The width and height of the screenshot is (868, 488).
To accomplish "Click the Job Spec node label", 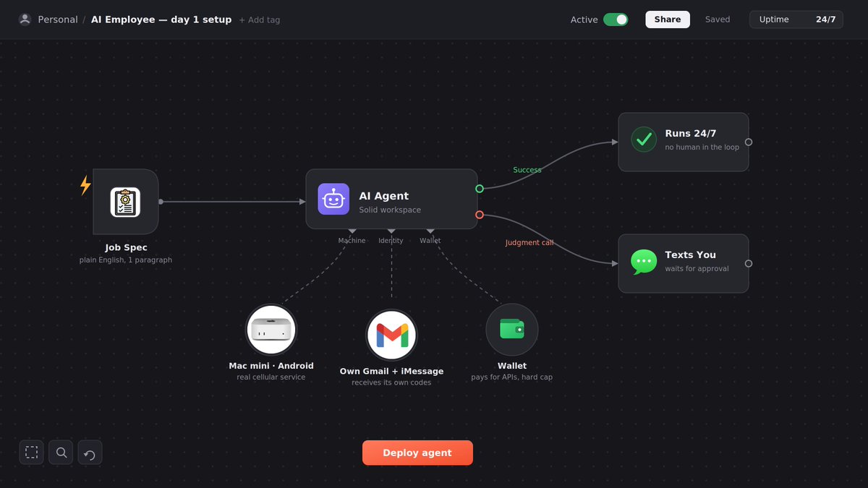I will 126,247.
